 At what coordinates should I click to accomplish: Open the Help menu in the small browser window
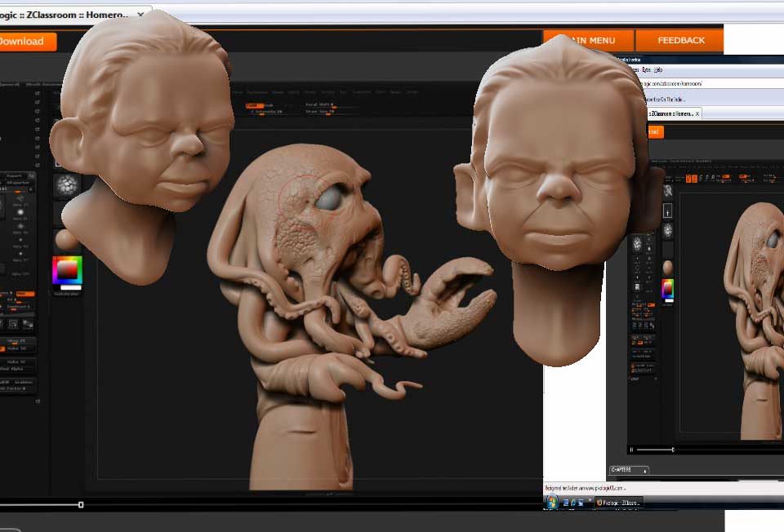[658, 70]
